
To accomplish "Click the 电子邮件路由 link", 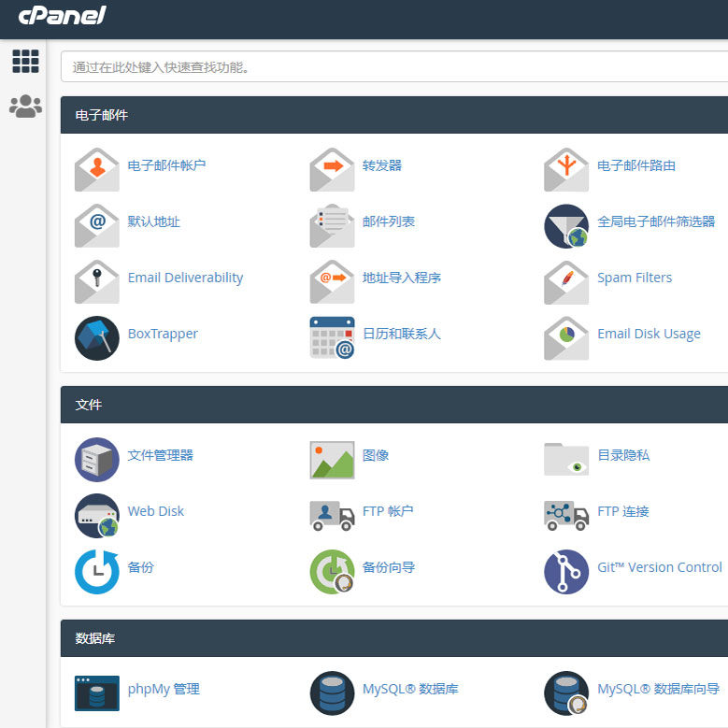I will [636, 165].
